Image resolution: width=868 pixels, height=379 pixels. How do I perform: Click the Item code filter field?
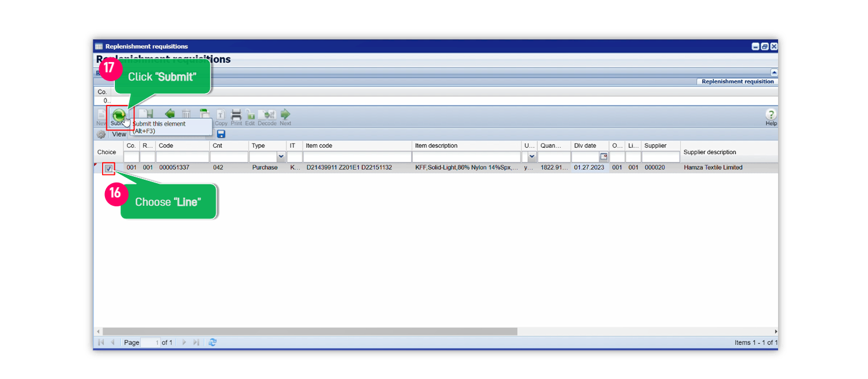pyautogui.click(x=357, y=156)
